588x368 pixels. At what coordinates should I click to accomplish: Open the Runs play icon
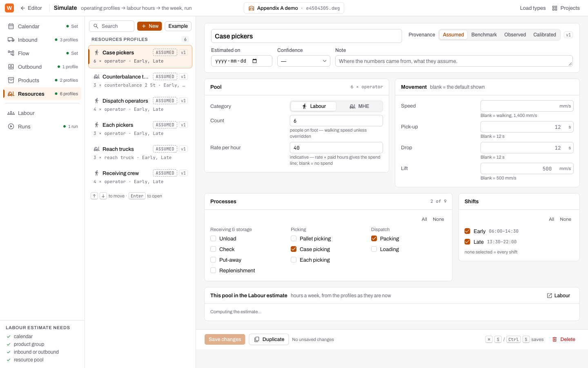[11, 126]
